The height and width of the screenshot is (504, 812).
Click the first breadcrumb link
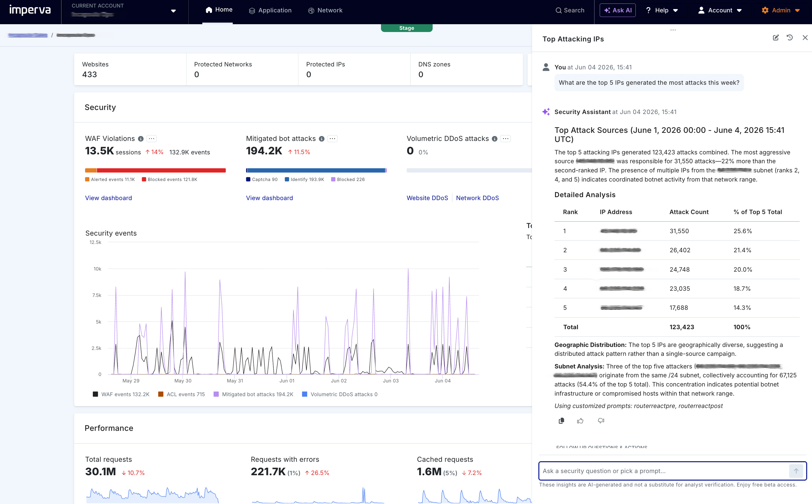[x=28, y=35]
